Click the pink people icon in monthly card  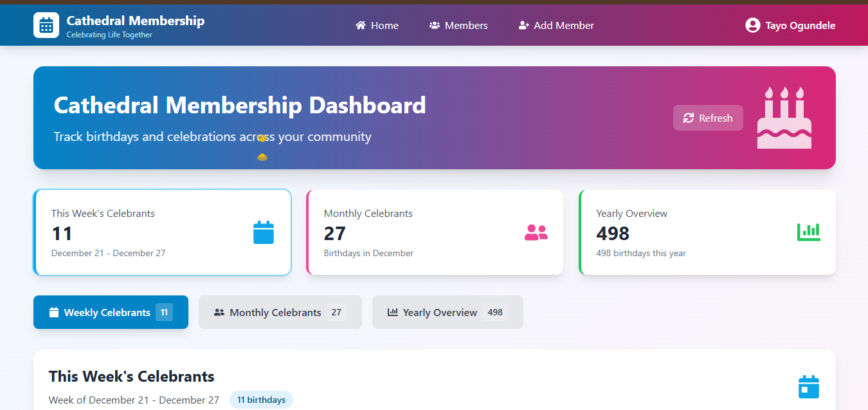536,232
